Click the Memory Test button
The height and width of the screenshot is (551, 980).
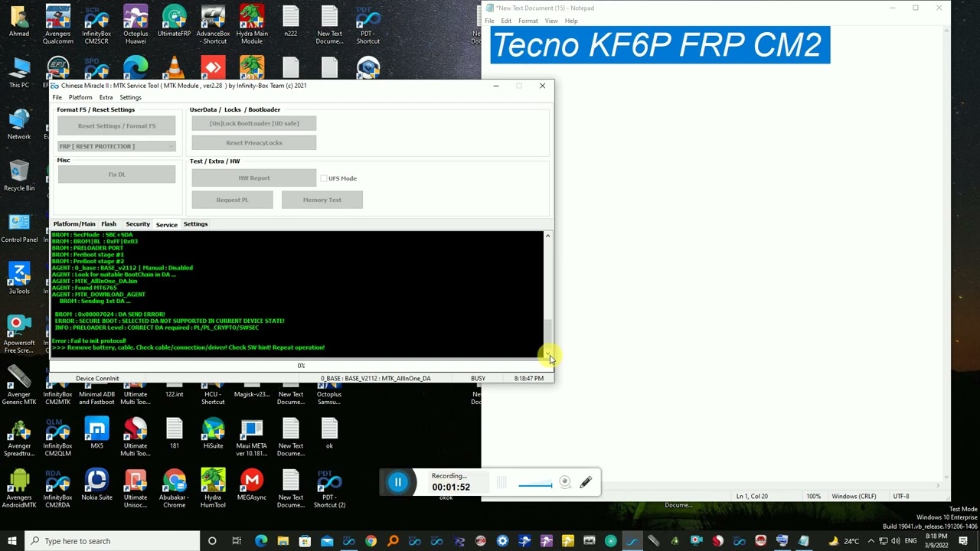point(322,200)
